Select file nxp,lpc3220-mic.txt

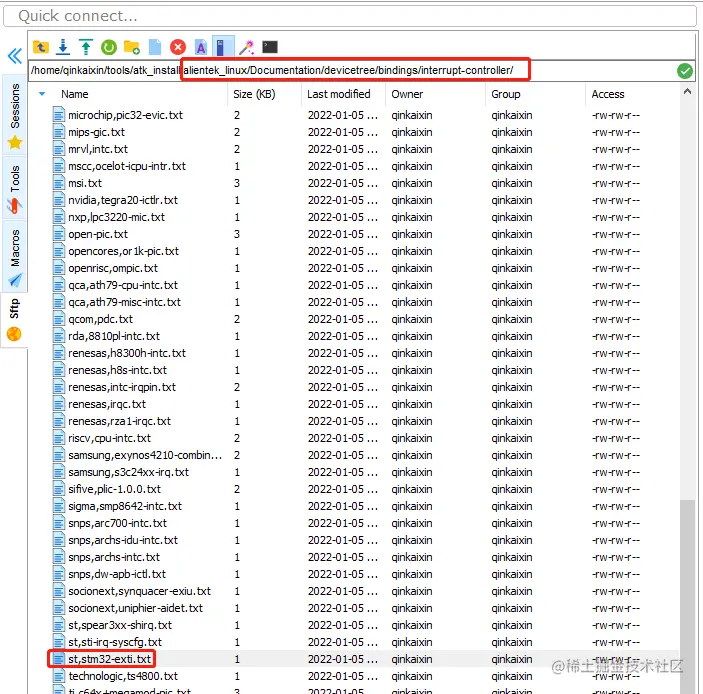[117, 217]
